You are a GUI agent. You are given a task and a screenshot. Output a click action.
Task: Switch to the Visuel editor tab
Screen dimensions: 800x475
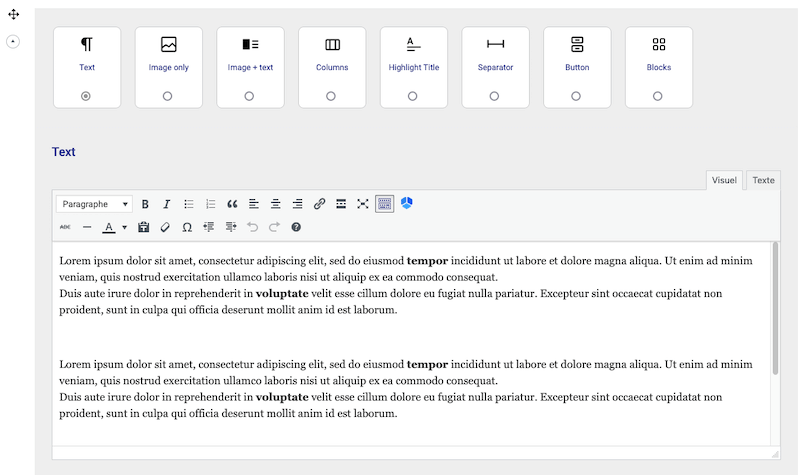tap(724, 180)
